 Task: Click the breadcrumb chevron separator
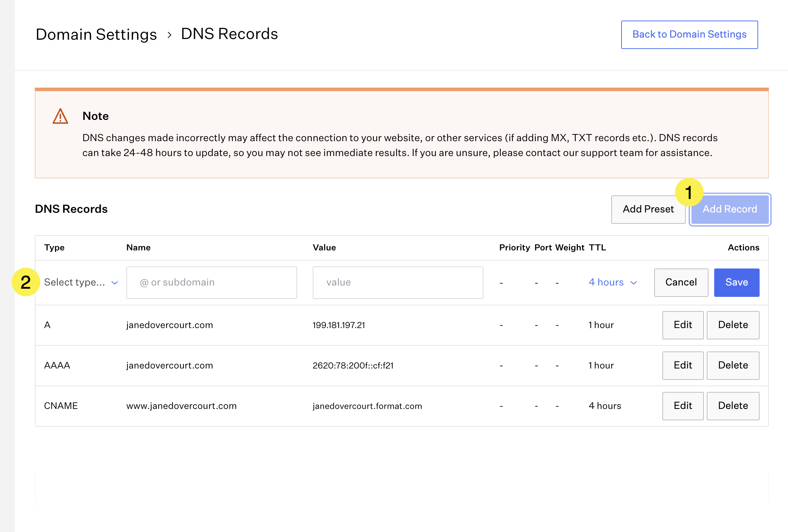[169, 35]
